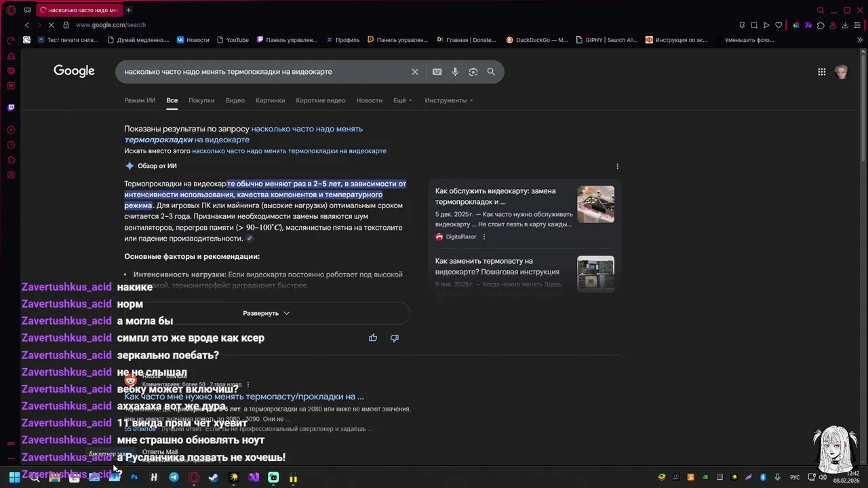Open the Google apps grid
This screenshot has height=488, width=868.
822,72
